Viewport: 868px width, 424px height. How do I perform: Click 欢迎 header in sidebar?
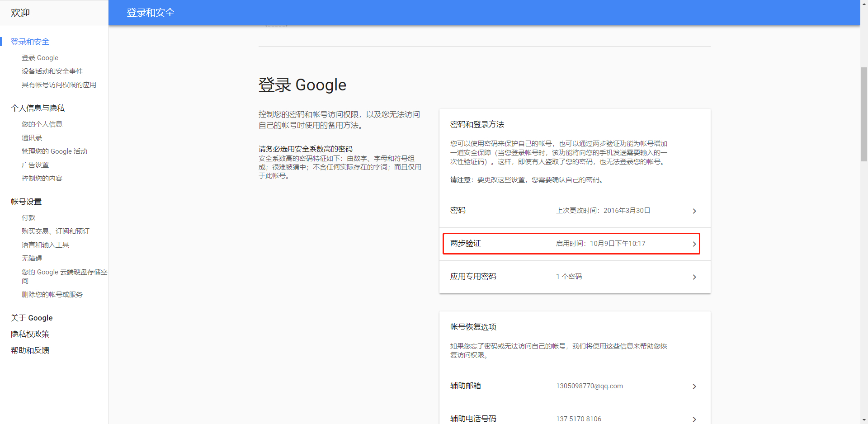click(x=20, y=13)
